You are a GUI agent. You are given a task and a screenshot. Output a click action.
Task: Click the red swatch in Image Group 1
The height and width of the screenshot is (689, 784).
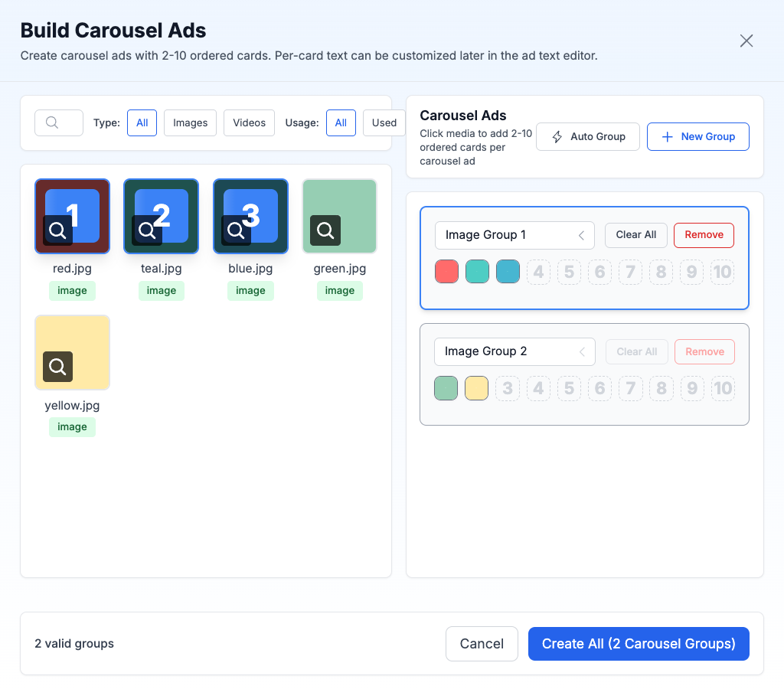[x=446, y=272]
